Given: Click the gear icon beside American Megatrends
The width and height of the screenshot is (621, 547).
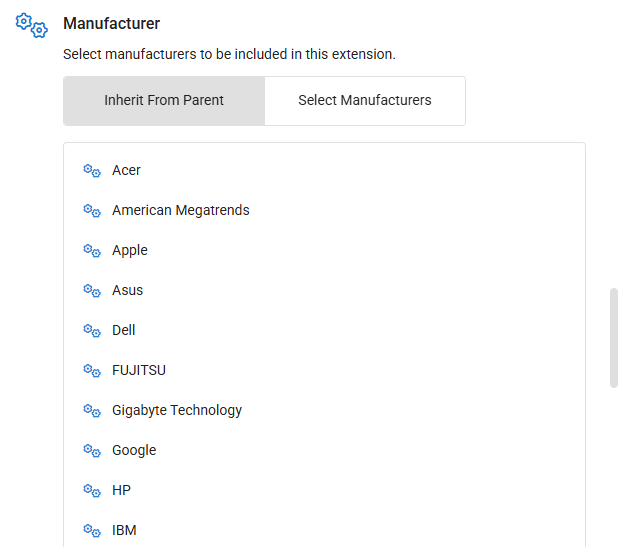Looking at the screenshot, I should click(92, 211).
